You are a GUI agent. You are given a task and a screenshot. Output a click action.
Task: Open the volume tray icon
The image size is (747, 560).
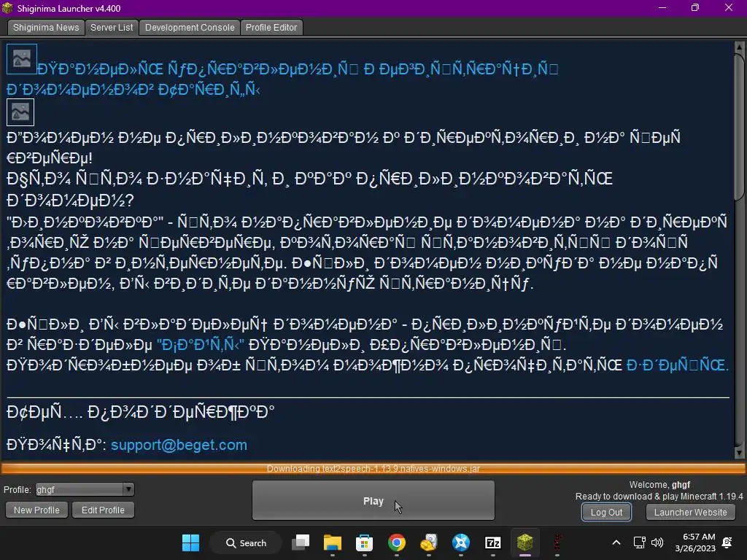[x=657, y=542]
